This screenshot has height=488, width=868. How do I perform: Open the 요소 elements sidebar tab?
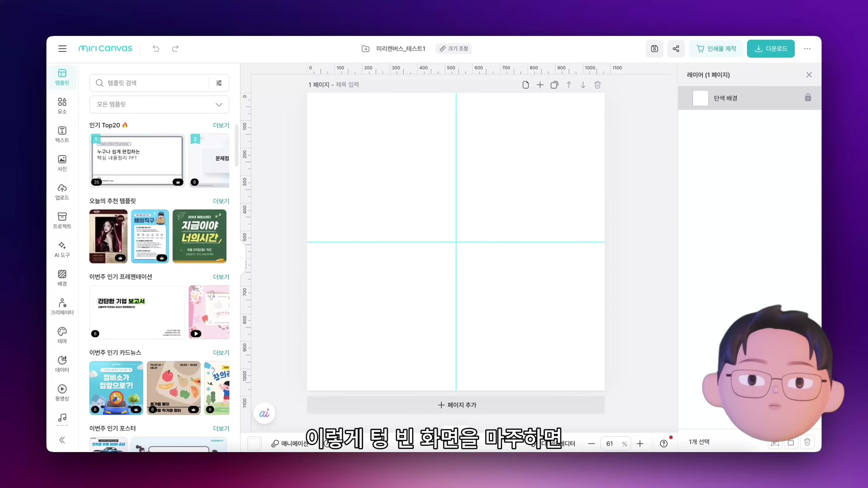click(x=62, y=106)
